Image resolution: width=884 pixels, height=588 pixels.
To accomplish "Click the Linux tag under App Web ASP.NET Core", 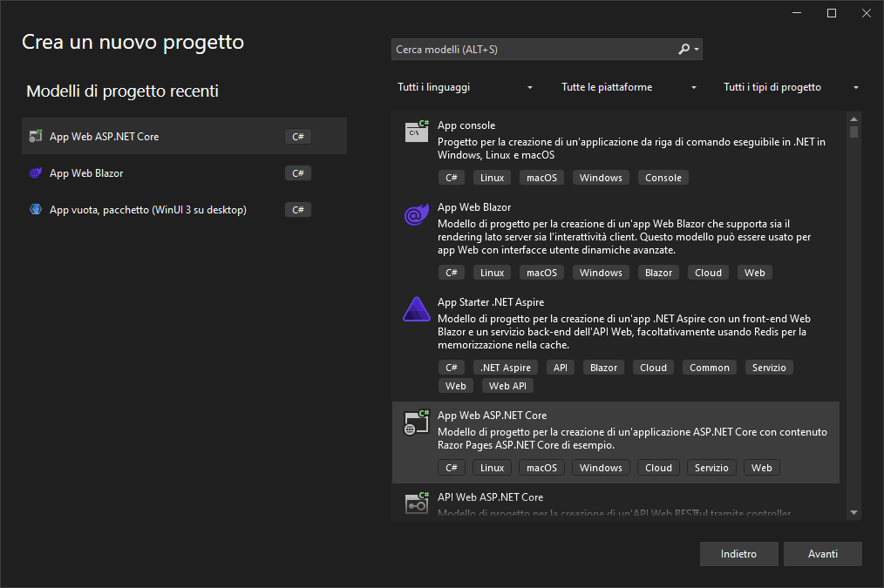I will (493, 468).
